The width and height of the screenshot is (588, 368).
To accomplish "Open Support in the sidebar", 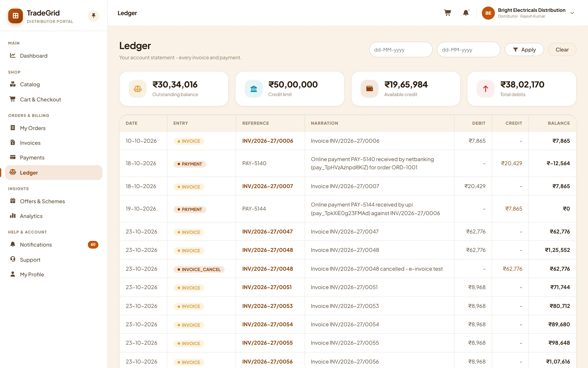I will click(53, 260).
